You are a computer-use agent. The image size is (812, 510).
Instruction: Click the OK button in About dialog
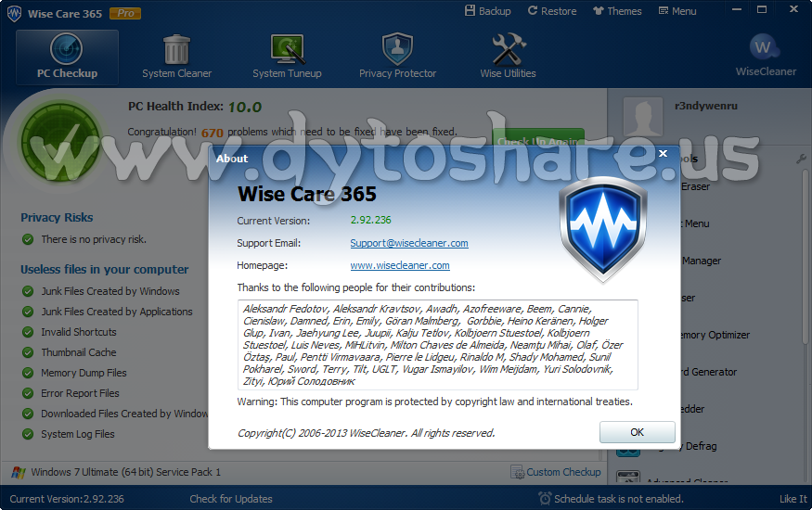tap(637, 432)
